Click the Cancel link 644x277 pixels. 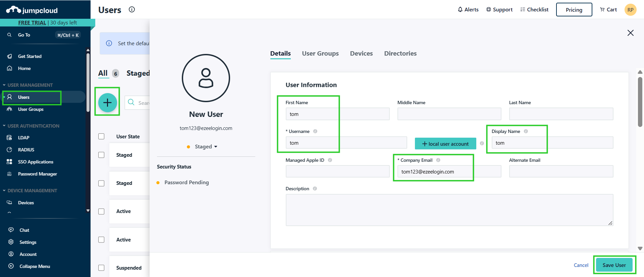point(581,265)
